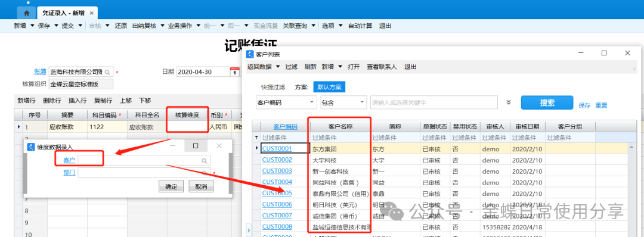
Task: Click the keyword search input field
Action: (x=434, y=102)
